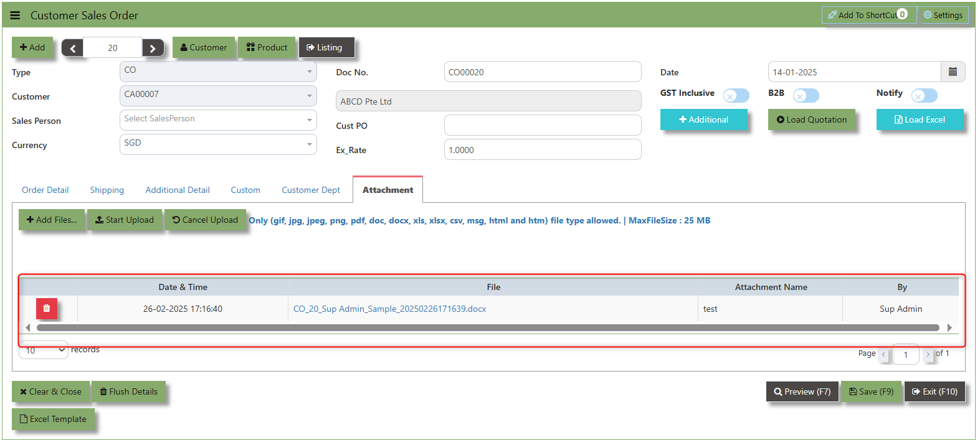
Task: Expand the Sales Person dropdown
Action: [x=218, y=120]
